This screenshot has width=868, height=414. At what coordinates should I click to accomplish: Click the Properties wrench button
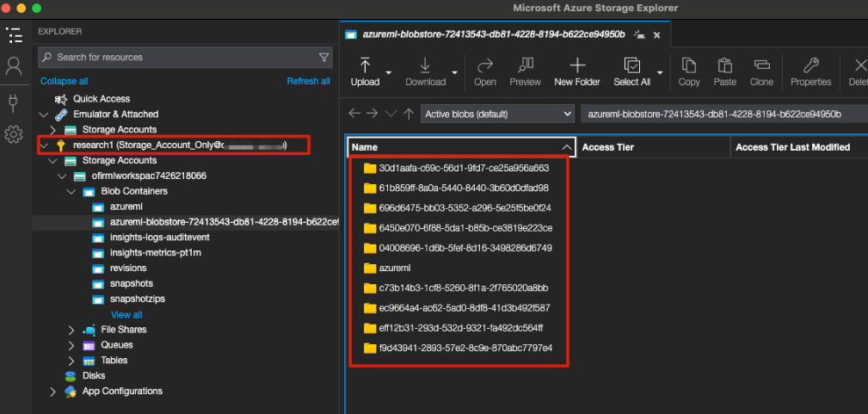[x=810, y=72]
